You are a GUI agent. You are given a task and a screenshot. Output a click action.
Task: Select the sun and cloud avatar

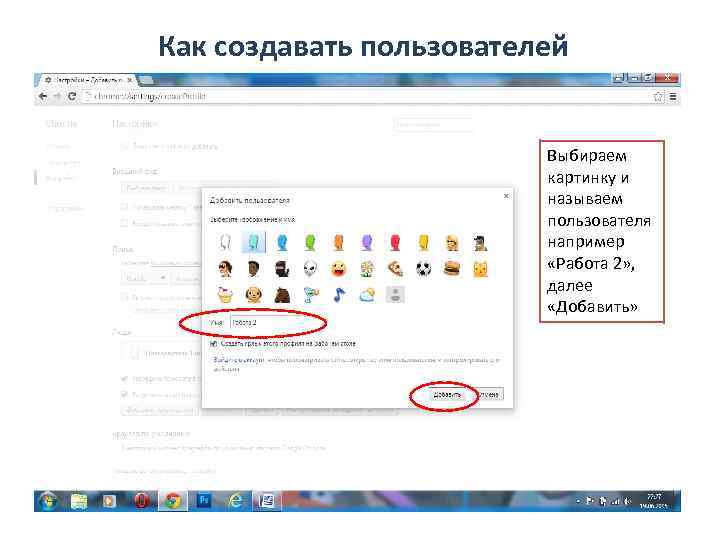[367, 295]
